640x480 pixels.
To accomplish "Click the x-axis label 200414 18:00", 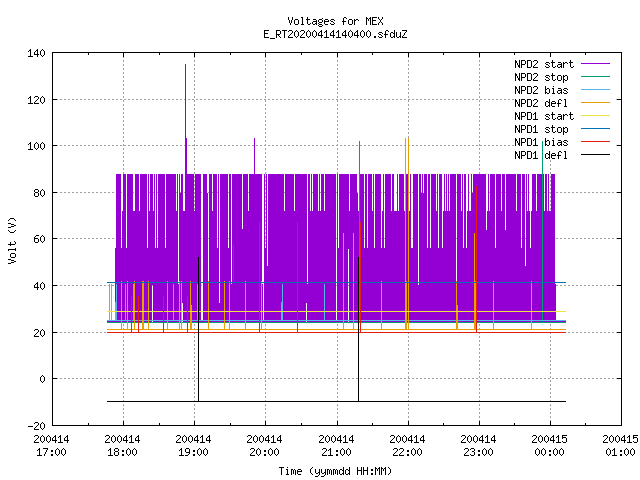I will click(122, 446).
